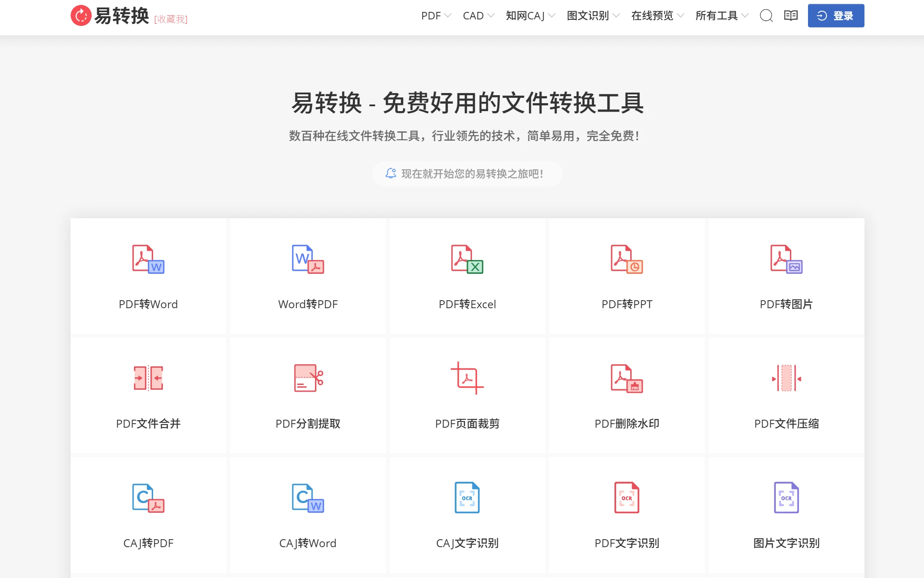The image size is (924, 578).
Task: Open the PDF删除水印 icon
Action: [627, 378]
